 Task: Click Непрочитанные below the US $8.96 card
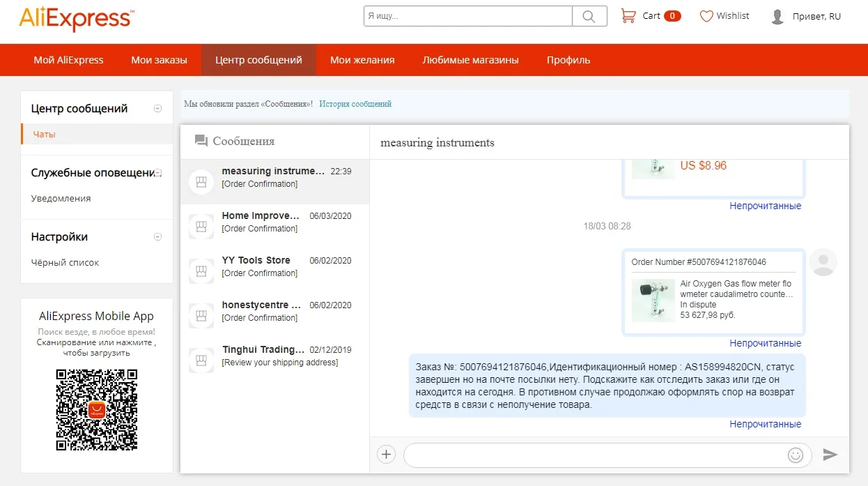coord(766,206)
